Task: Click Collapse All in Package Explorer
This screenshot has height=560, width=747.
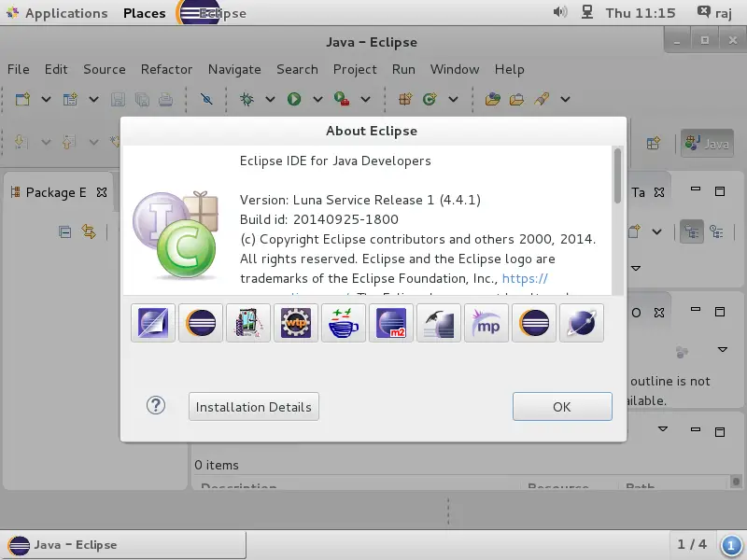Action: (x=64, y=231)
